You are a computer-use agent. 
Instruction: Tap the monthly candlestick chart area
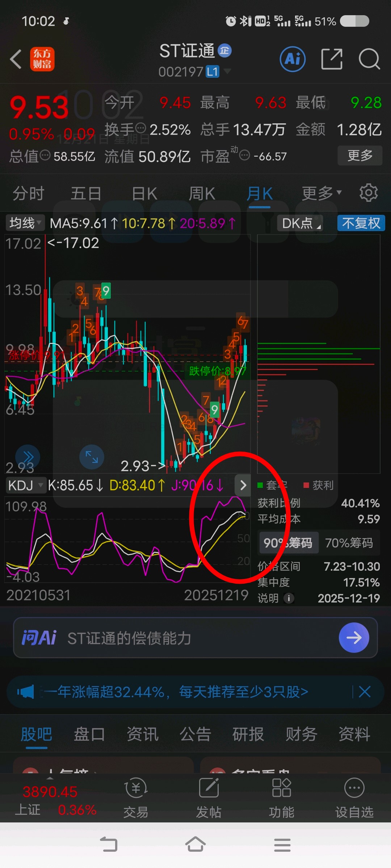[x=127, y=354]
